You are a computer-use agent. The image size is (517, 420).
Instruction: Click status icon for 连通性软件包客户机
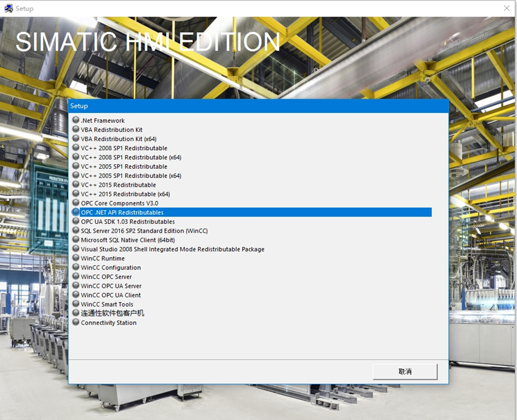pos(76,312)
